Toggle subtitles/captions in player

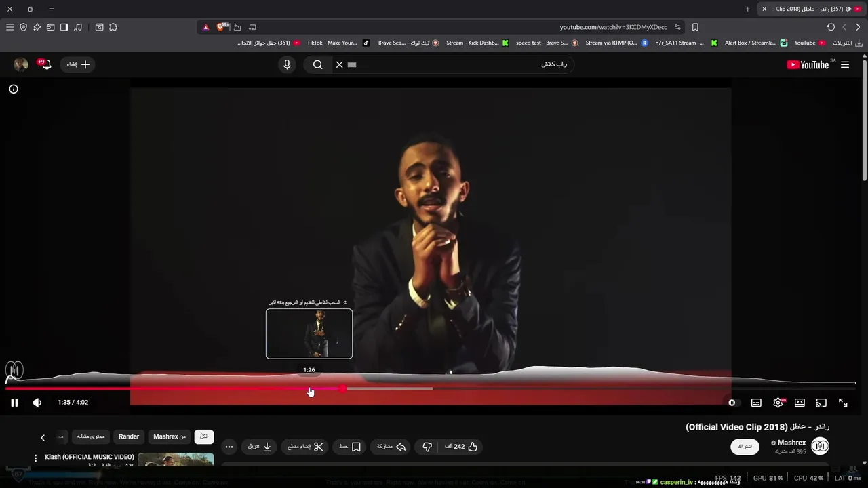coord(756,403)
